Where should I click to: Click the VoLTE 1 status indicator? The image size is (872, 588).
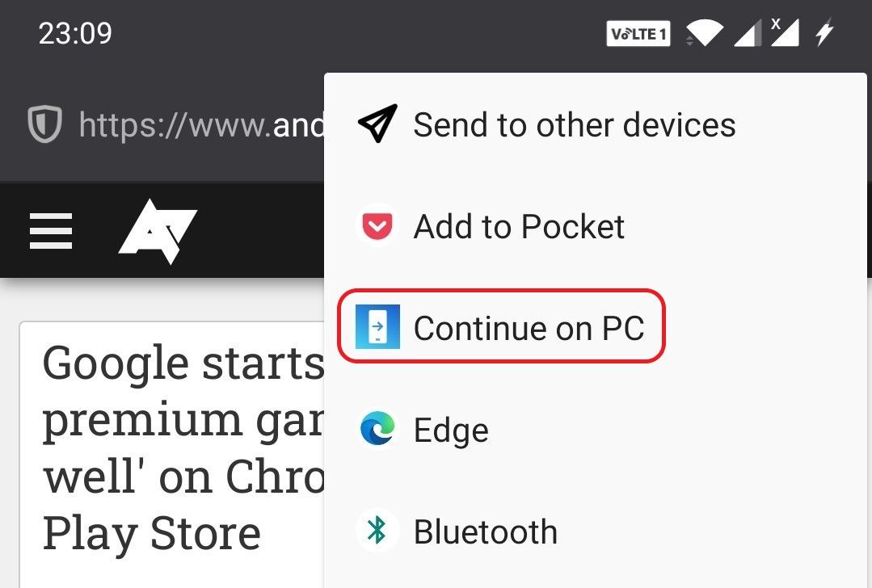(638, 33)
